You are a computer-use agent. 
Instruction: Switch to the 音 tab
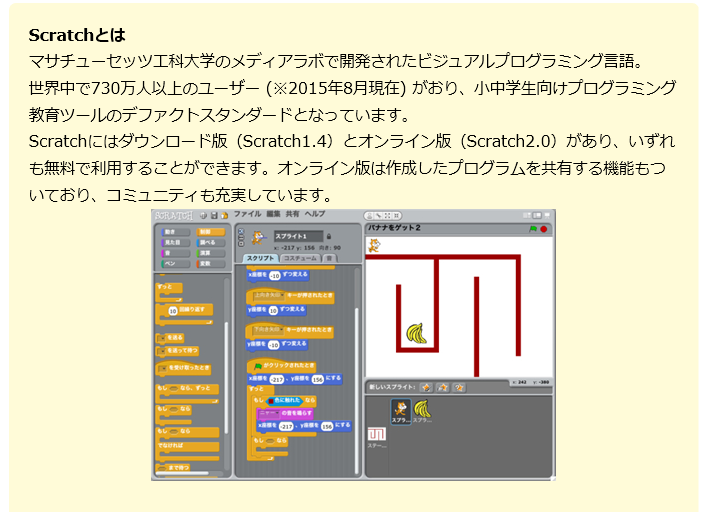coord(329,258)
